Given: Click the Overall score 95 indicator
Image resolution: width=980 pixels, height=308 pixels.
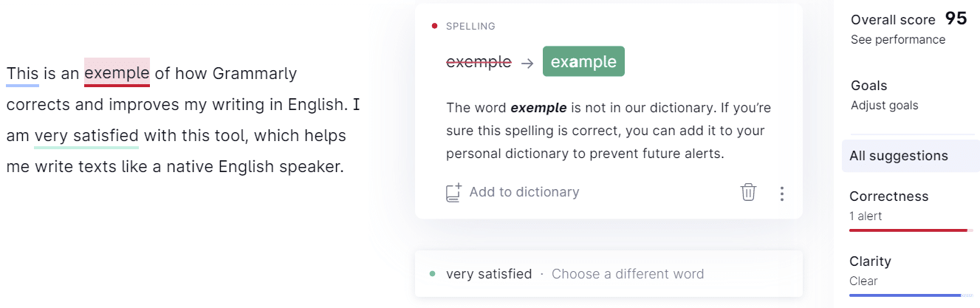Looking at the screenshot, I should [909, 19].
